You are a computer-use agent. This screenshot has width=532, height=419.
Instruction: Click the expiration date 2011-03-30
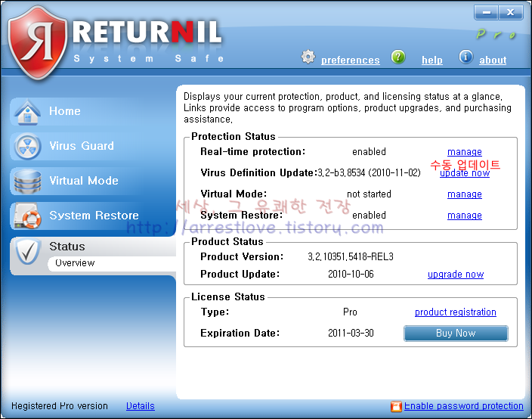pyautogui.click(x=351, y=333)
